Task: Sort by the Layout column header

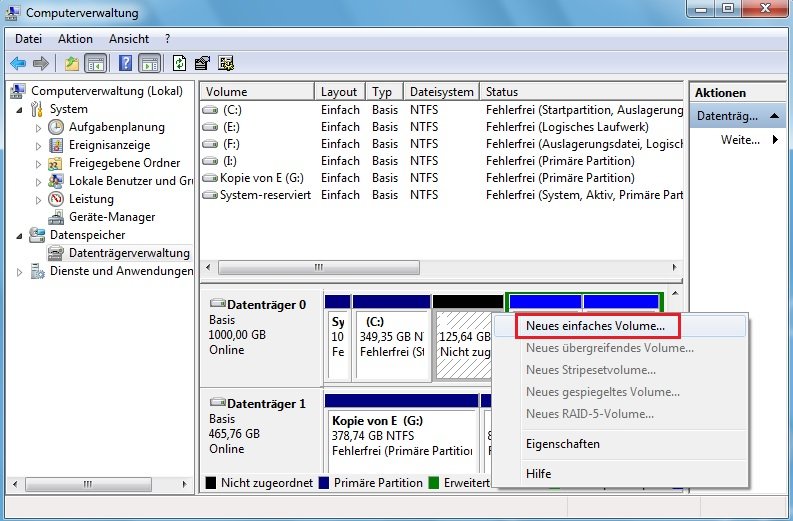Action: tap(340, 92)
